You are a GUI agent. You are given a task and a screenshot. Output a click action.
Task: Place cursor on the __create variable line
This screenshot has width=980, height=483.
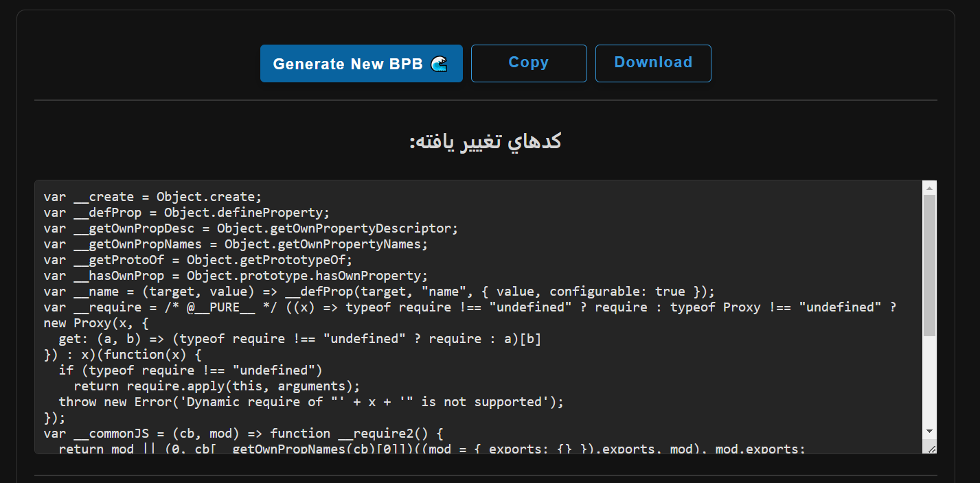(x=152, y=196)
